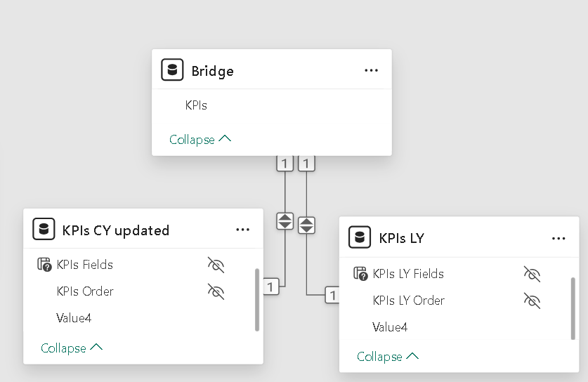
Task: Collapse the Bridge table card
Action: point(200,140)
